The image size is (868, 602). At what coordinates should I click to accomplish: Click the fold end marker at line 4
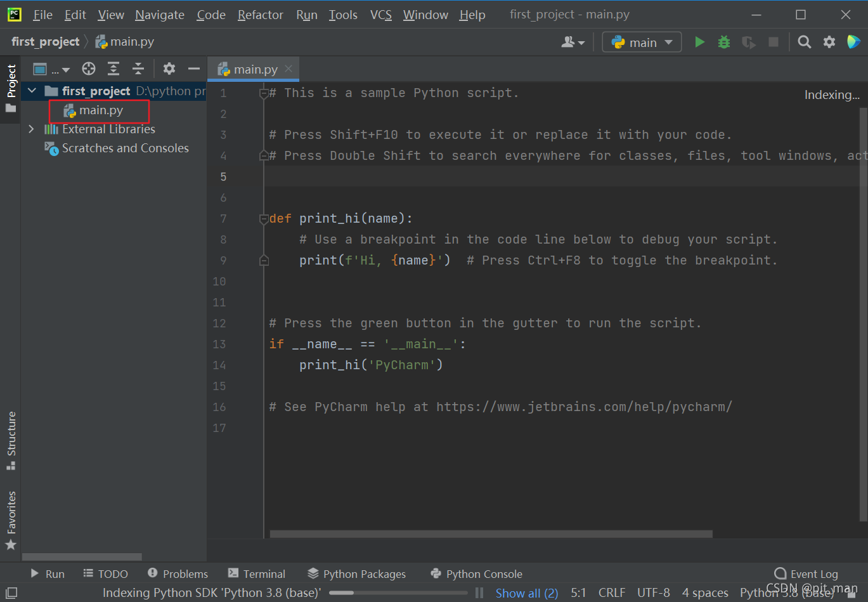264,155
